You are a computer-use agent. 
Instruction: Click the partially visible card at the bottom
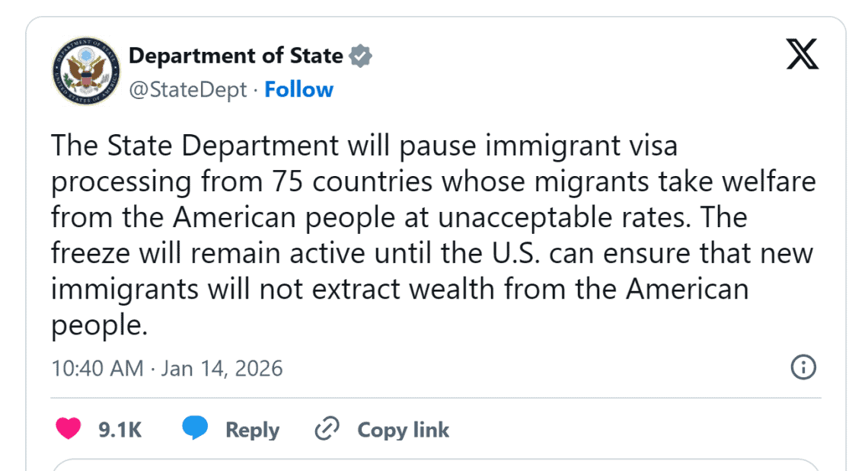tap(434, 465)
